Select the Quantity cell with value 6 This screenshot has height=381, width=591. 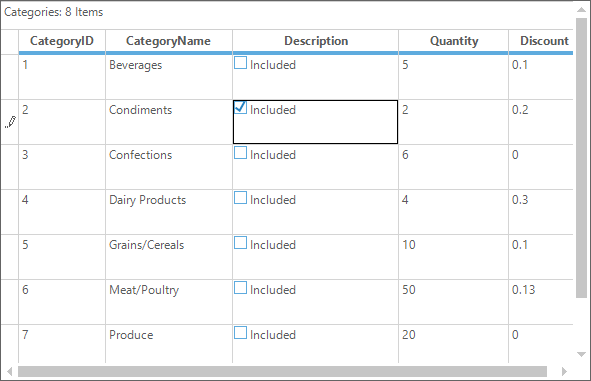tap(453, 167)
